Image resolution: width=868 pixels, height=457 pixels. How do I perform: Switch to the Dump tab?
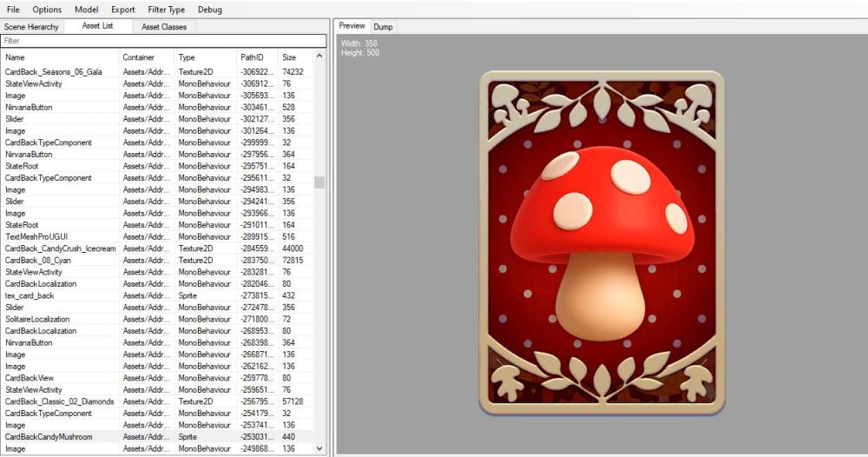(x=383, y=27)
